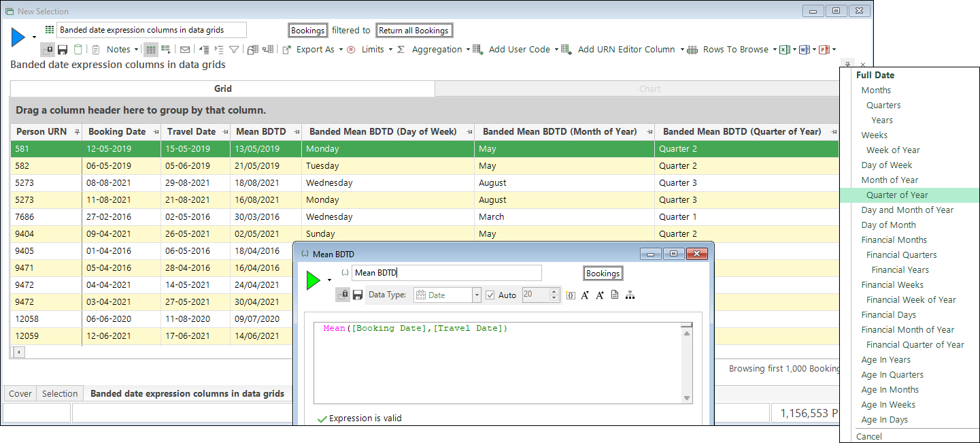Click the Export As icon
Image resolution: width=980 pixels, height=443 pixels.
286,50
